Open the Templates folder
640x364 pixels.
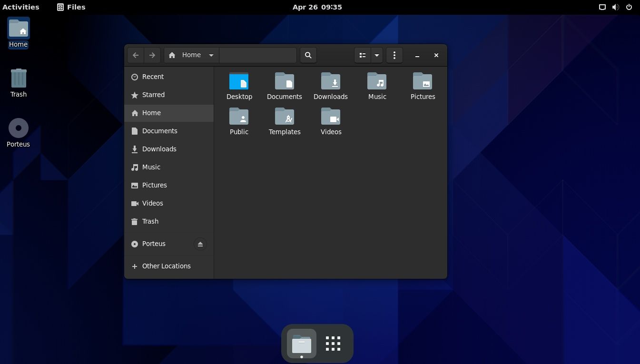pyautogui.click(x=285, y=117)
